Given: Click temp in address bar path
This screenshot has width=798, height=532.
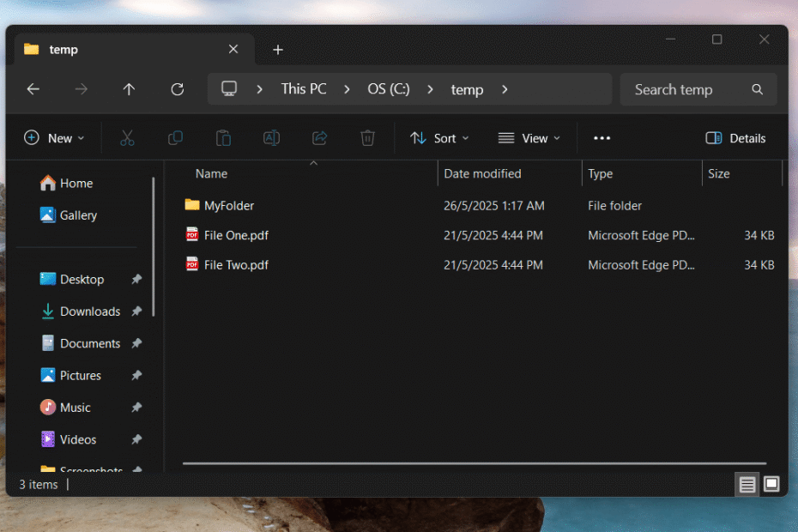Looking at the screenshot, I should pos(467,89).
